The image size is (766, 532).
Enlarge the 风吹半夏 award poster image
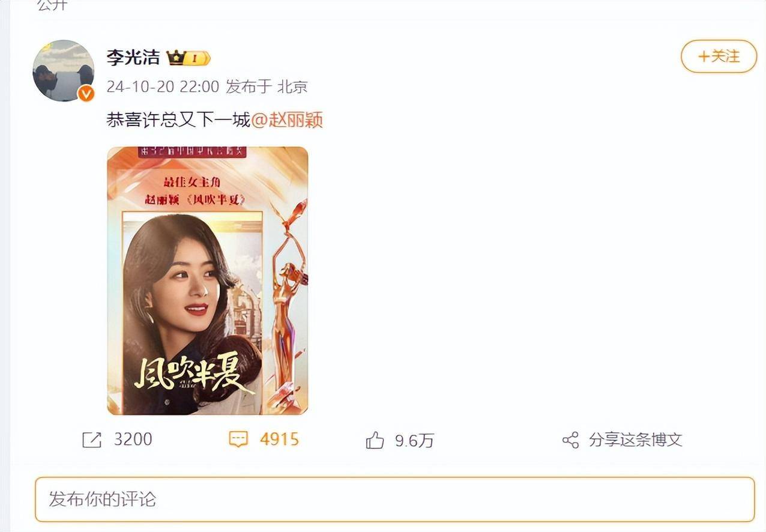point(208,280)
